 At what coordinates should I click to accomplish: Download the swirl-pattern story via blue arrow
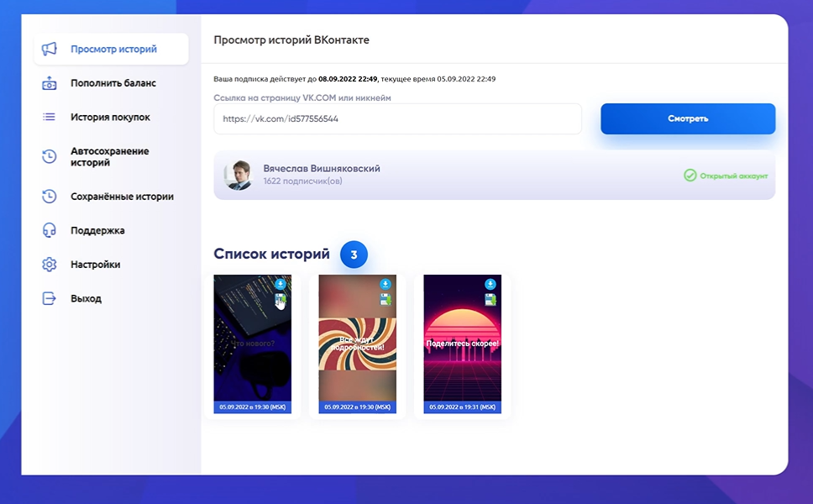pos(386,285)
